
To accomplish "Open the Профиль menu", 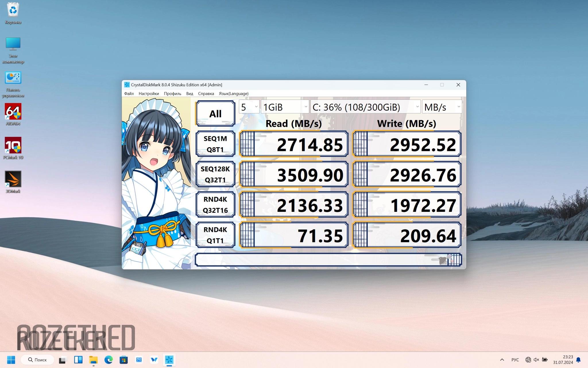I will pos(172,93).
